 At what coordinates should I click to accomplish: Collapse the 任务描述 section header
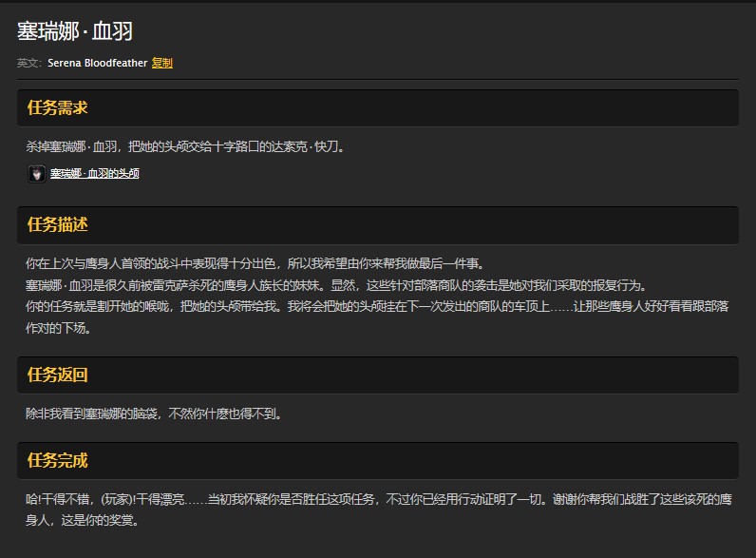point(58,224)
